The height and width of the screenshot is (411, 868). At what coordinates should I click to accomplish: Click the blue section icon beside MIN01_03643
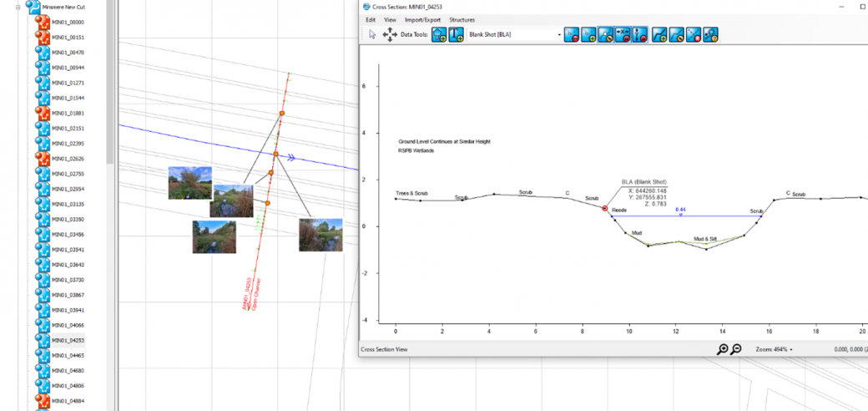click(x=43, y=265)
